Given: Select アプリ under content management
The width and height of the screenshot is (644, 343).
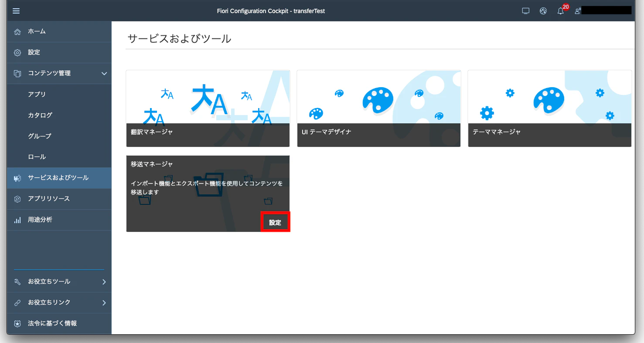Looking at the screenshot, I should coord(59,95).
